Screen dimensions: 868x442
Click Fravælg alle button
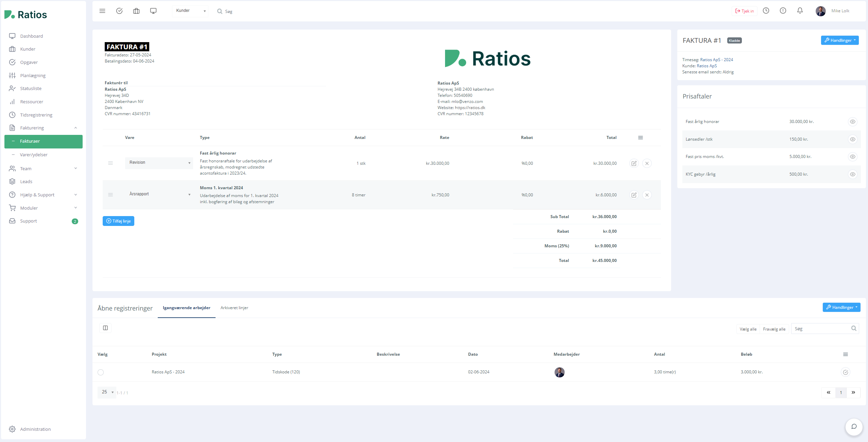click(774, 329)
